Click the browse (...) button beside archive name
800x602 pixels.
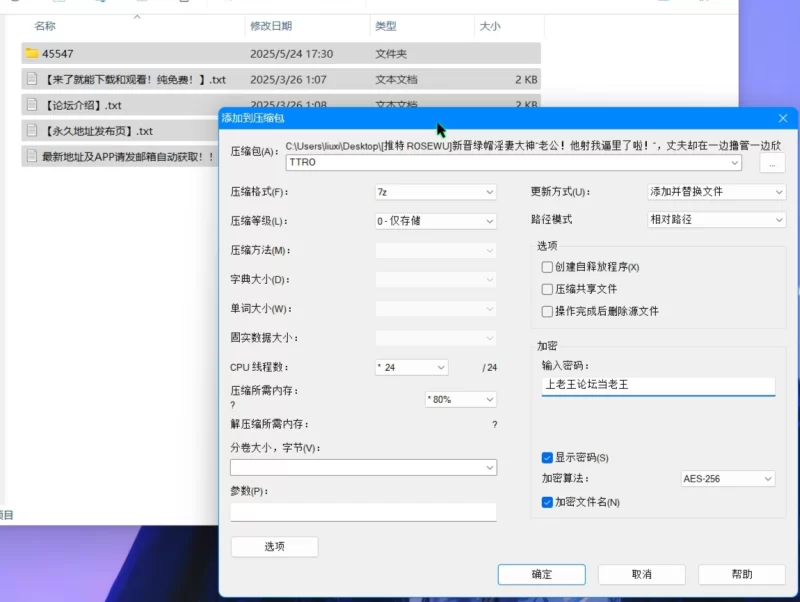coord(772,164)
